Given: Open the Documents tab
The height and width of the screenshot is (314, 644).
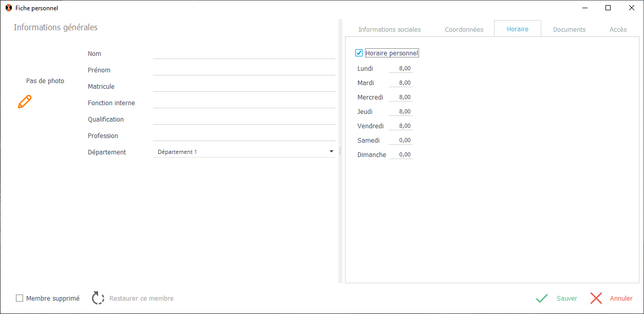Looking at the screenshot, I should point(569,29).
